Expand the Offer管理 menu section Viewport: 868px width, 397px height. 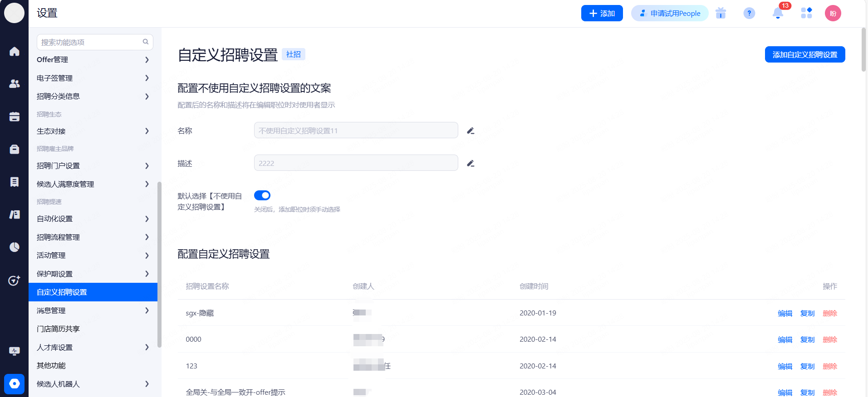point(93,60)
